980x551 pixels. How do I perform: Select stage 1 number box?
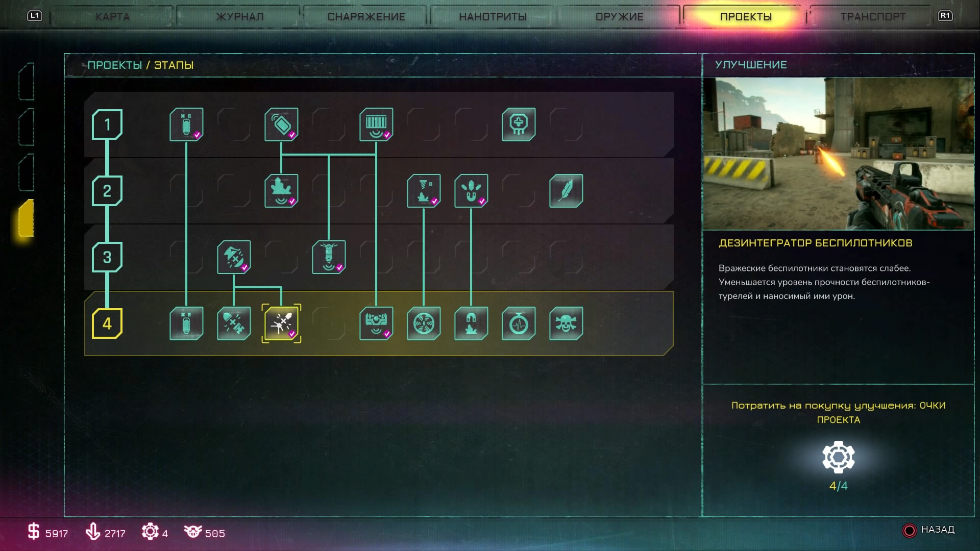click(107, 124)
